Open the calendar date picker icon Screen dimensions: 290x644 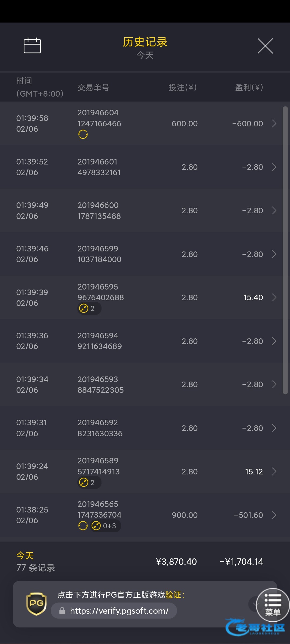[x=32, y=46]
